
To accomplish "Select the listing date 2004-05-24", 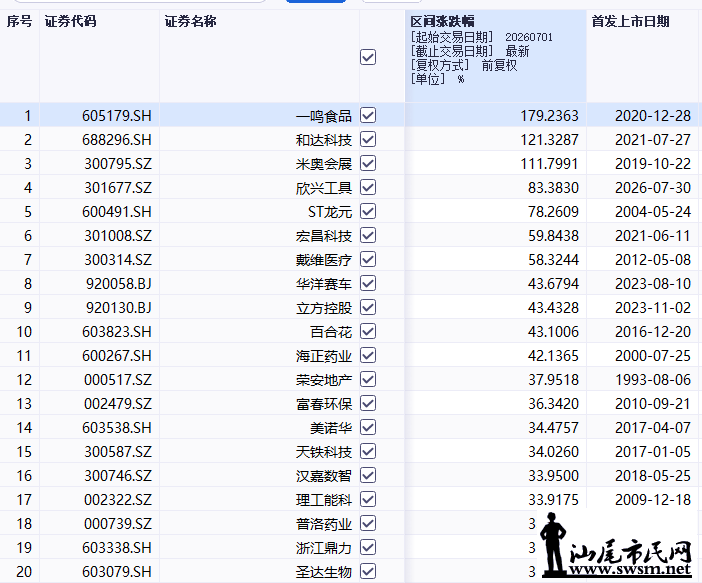I will (x=653, y=212).
